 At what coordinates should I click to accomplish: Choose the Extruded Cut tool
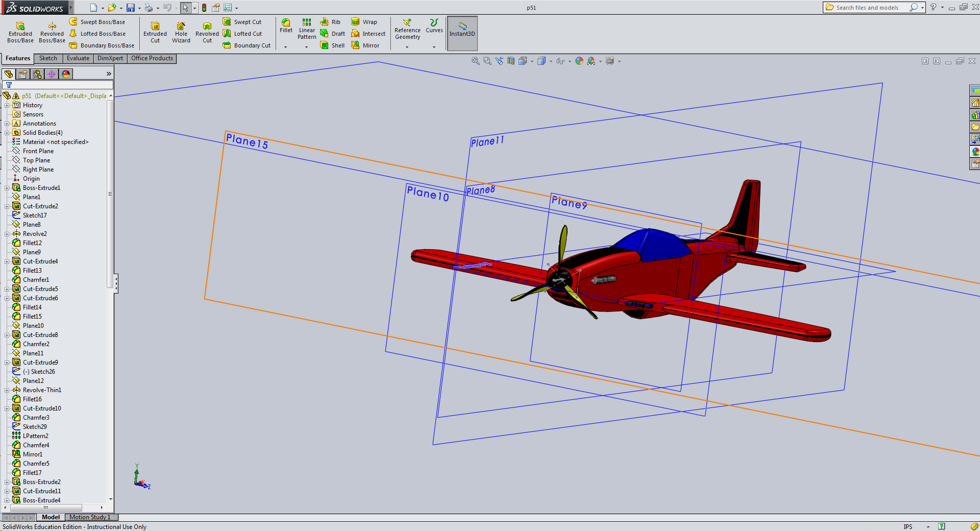[155, 33]
